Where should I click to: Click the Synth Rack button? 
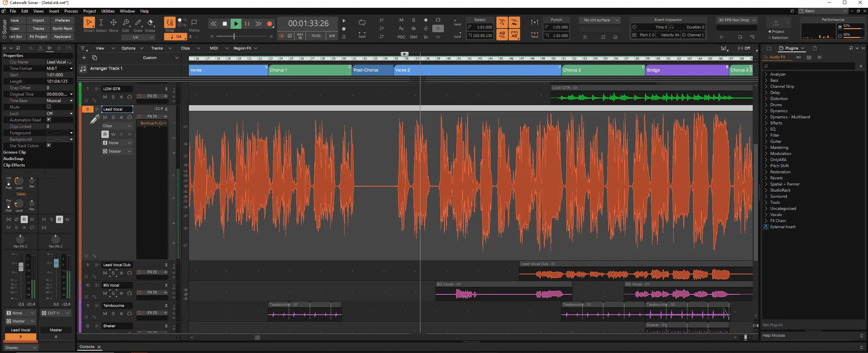click(x=62, y=28)
